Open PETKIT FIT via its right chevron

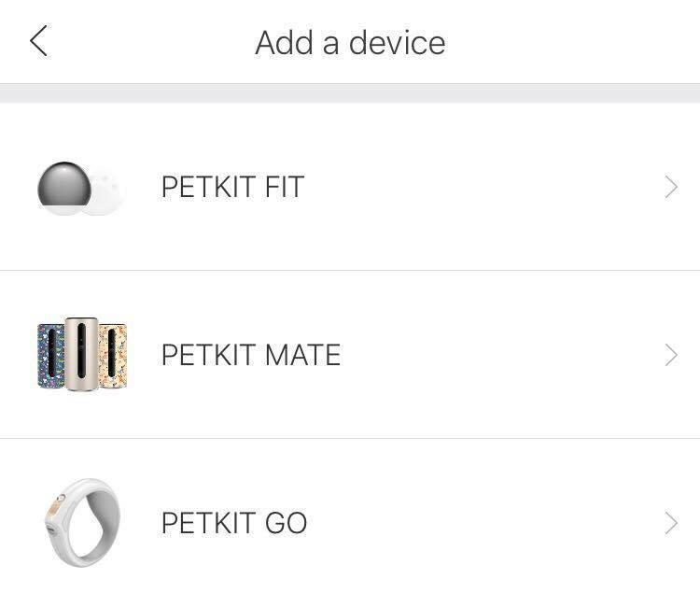pos(671,187)
